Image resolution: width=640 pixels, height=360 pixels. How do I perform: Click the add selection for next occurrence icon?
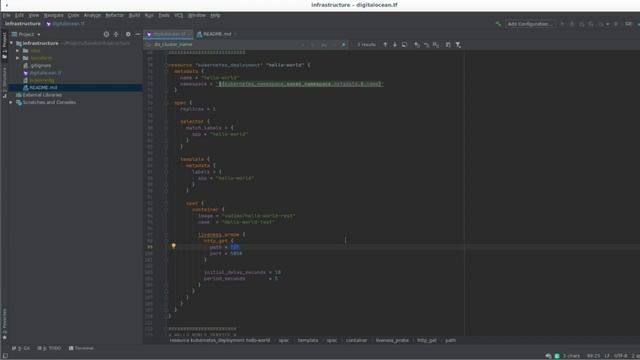(x=417, y=44)
